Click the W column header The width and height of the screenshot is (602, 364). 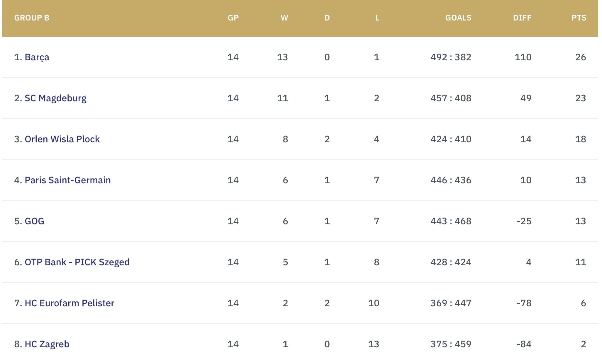[284, 18]
